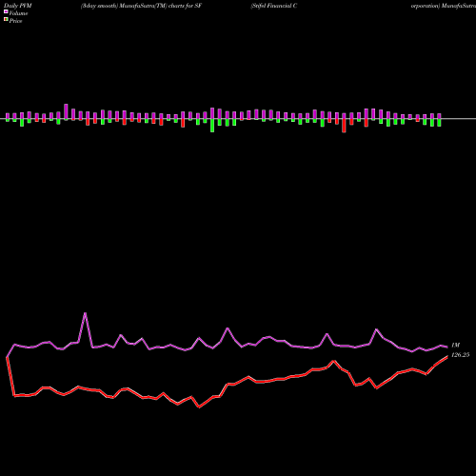The height and width of the screenshot is (476, 476).
Task: Click the Price legend color swatch
Action: (6, 20)
